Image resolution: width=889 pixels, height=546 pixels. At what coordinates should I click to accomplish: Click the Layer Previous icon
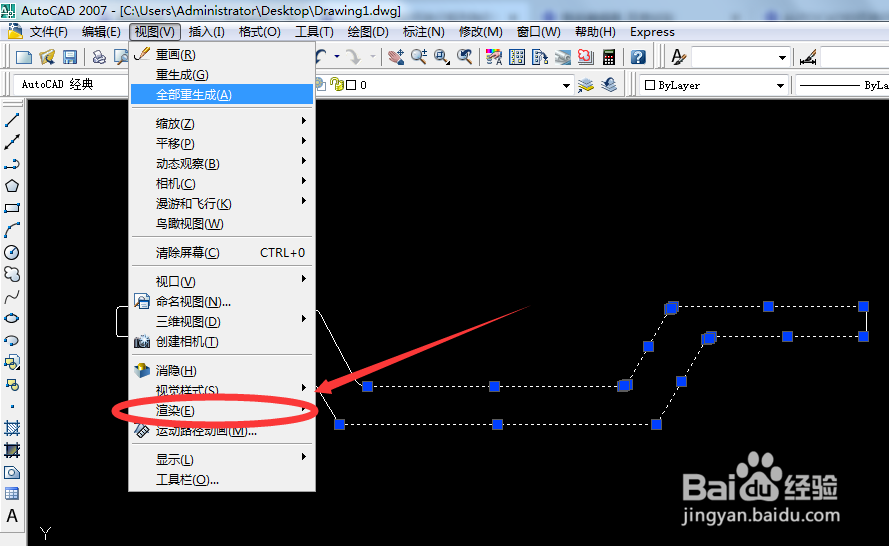pyautogui.click(x=609, y=85)
